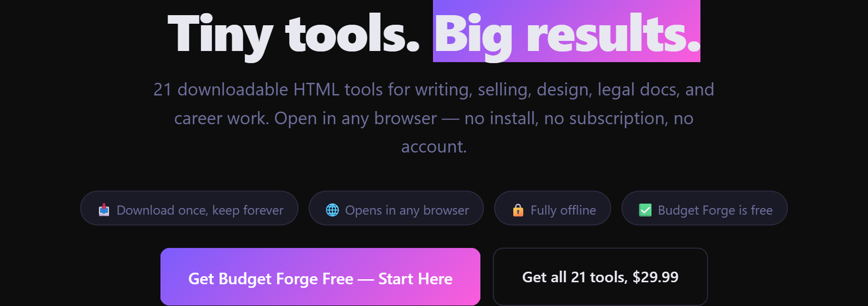Image resolution: width=868 pixels, height=306 pixels.
Task: Click the download tray icon in first pill
Action: point(104,210)
